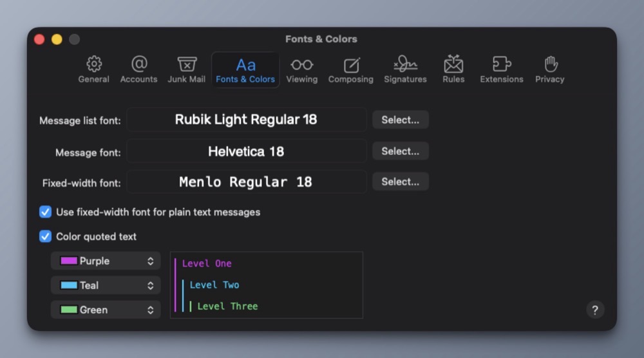
Task: Click the Level Three preview text
Action: click(x=227, y=306)
